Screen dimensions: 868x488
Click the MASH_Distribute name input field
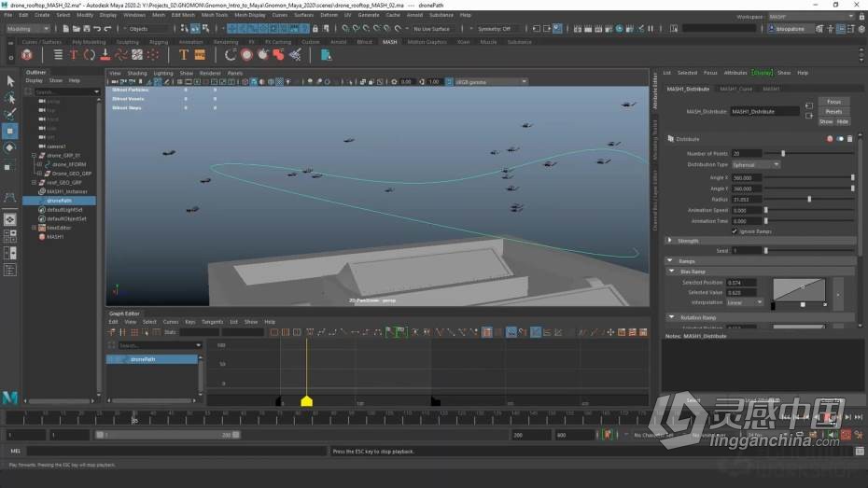764,112
